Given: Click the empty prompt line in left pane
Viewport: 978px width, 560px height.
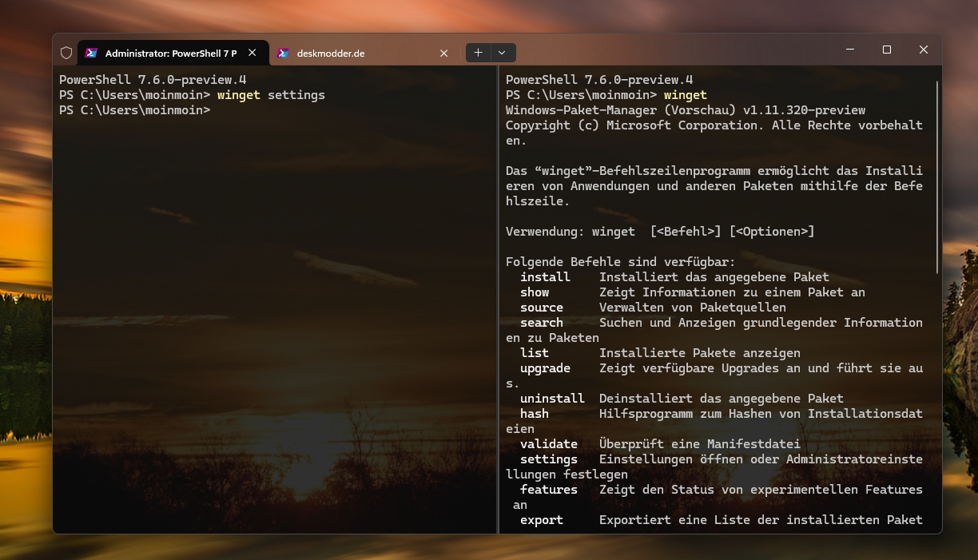Looking at the screenshot, I should point(134,110).
